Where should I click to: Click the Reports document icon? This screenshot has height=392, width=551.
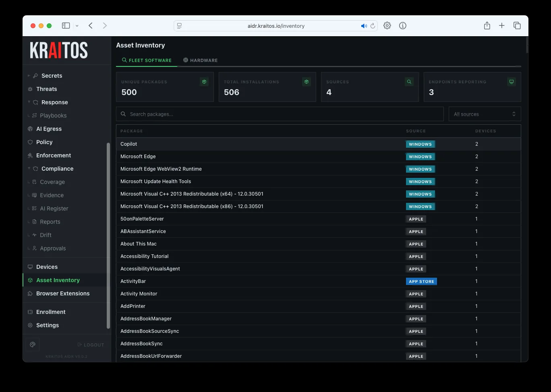(x=35, y=222)
